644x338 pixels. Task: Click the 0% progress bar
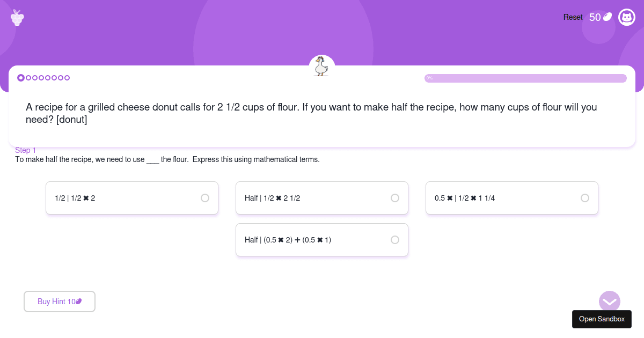[x=525, y=78]
